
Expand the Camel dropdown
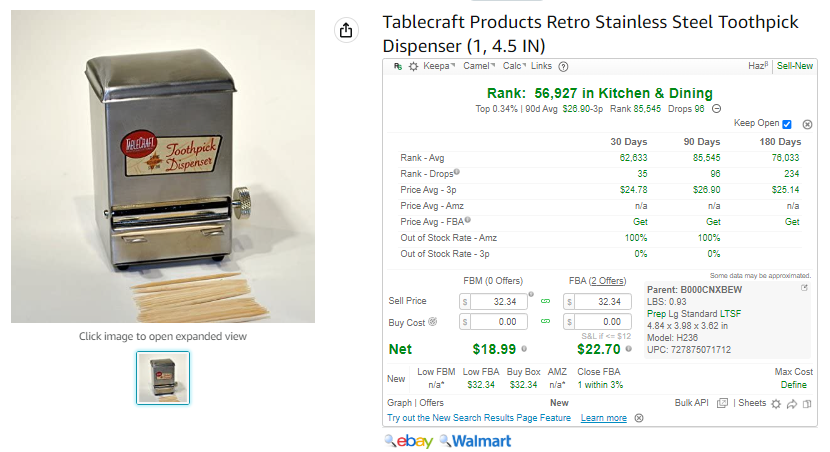479,66
